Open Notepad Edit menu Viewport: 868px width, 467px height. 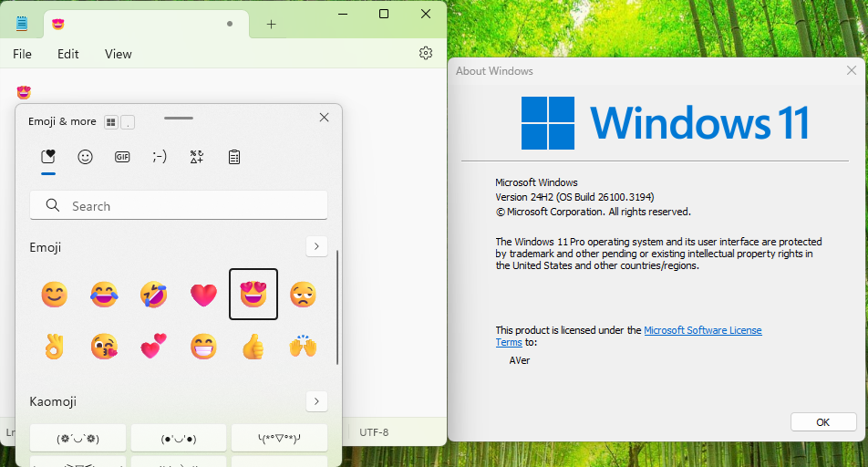68,54
